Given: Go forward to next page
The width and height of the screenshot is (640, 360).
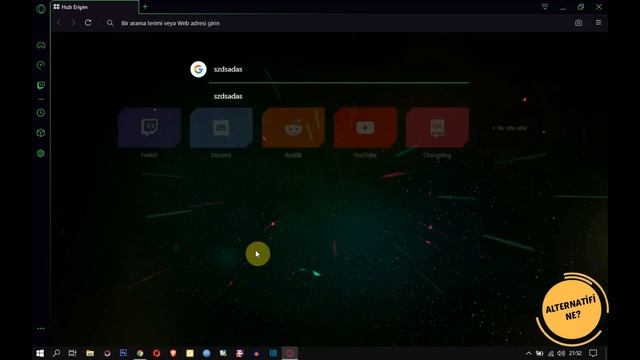Looking at the screenshot, I should pos(73,23).
